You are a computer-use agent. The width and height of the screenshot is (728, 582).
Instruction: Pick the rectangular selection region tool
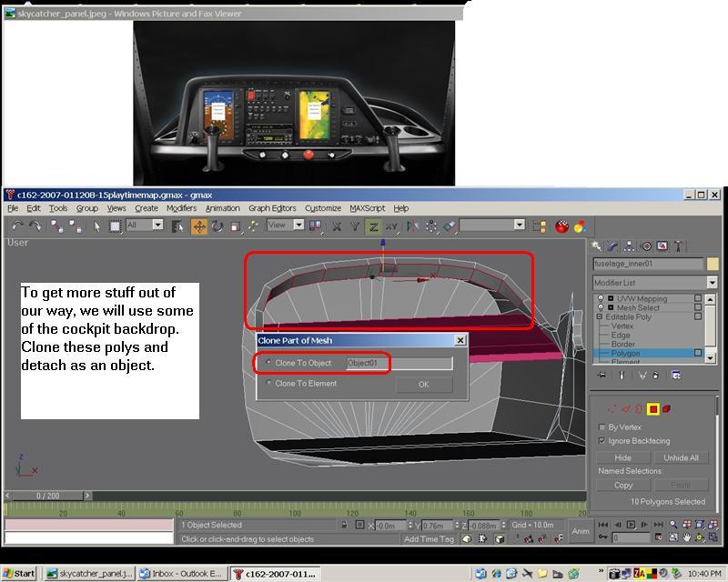pos(115,226)
